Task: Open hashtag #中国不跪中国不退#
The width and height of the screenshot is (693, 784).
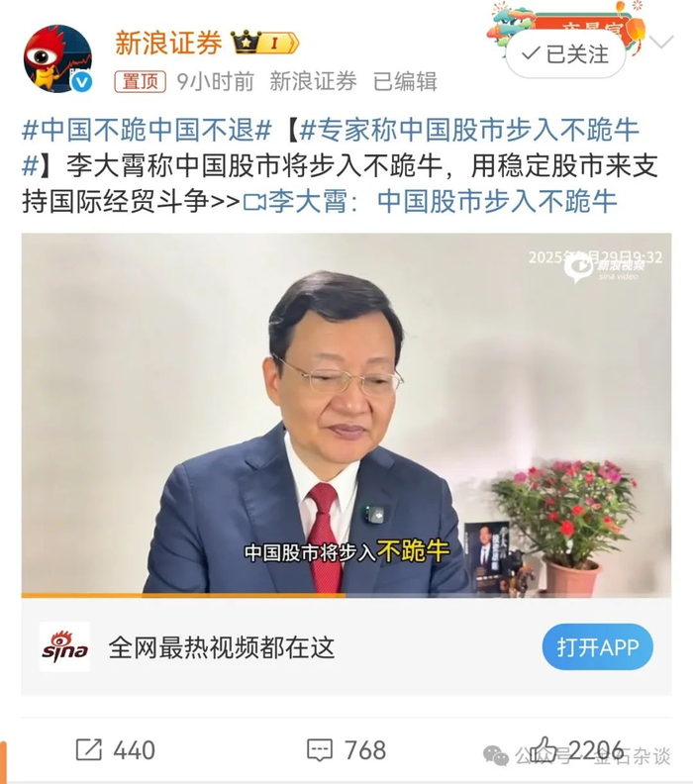Action: (x=147, y=130)
